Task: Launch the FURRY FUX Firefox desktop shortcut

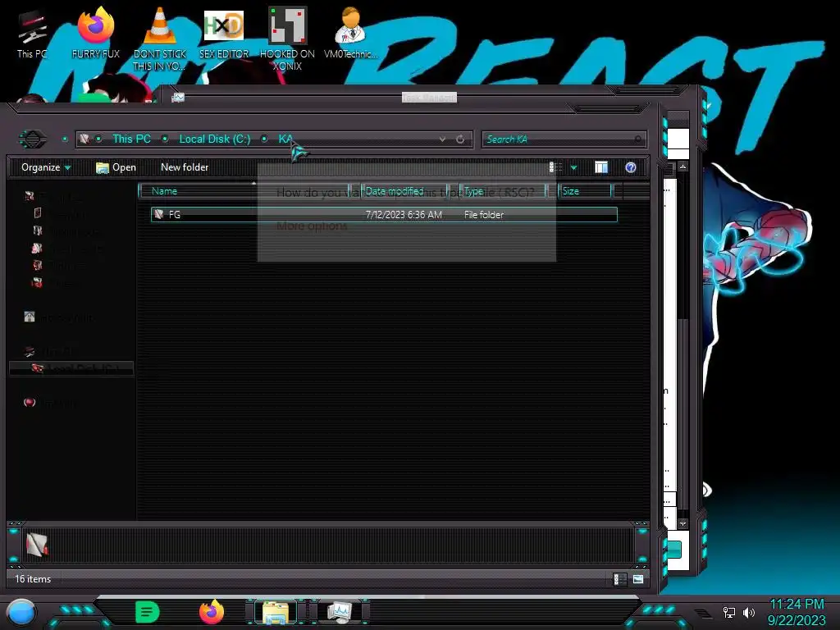Action: pyautogui.click(x=95, y=32)
